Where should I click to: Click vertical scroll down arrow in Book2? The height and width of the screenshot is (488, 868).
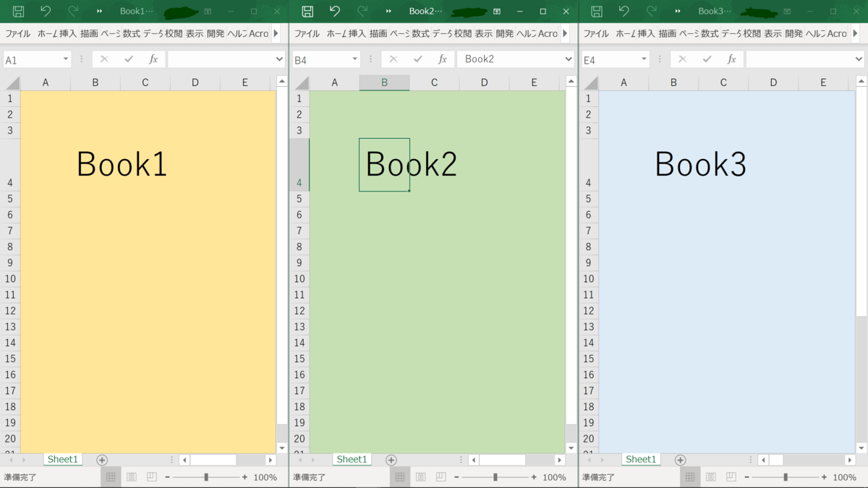click(x=571, y=448)
